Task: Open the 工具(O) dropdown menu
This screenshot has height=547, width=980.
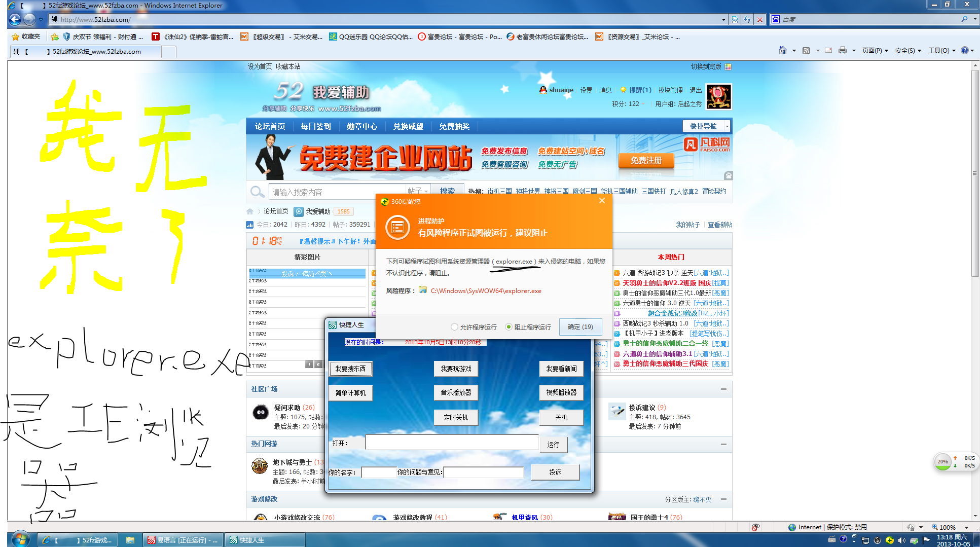Action: [x=941, y=50]
